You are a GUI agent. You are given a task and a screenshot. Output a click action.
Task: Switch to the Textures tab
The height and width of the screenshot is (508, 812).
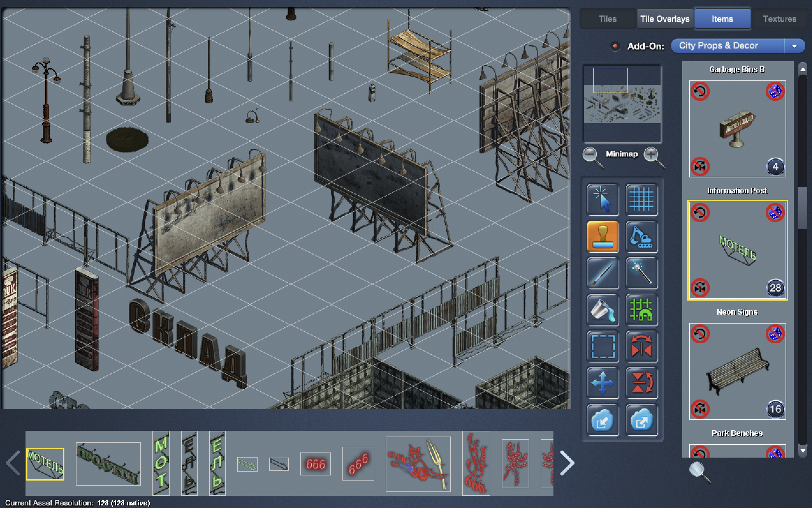click(779, 19)
